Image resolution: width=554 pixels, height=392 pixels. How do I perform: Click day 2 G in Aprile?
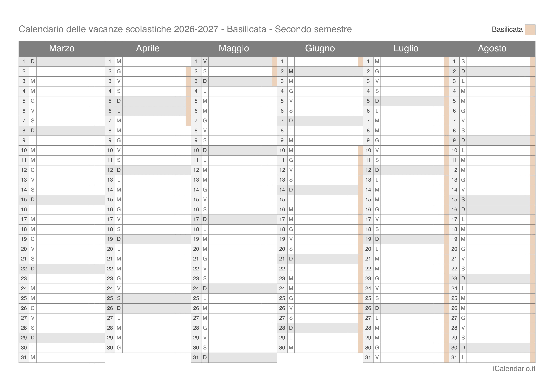click(x=148, y=72)
